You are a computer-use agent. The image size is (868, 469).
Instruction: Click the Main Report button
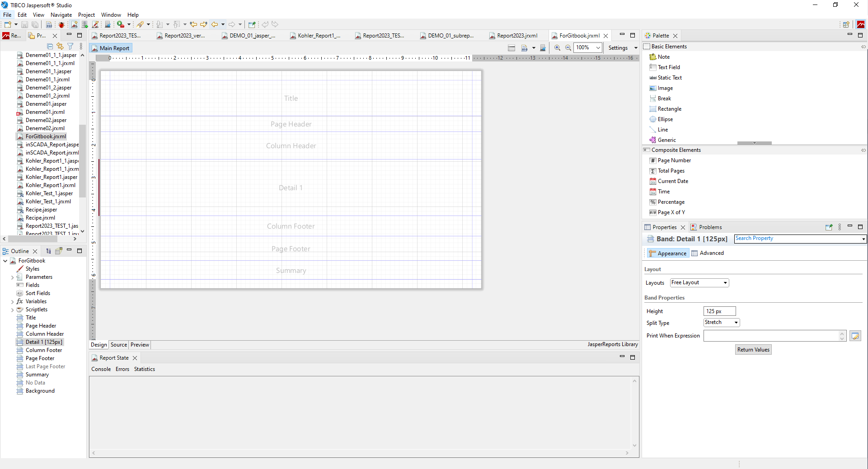coord(111,48)
